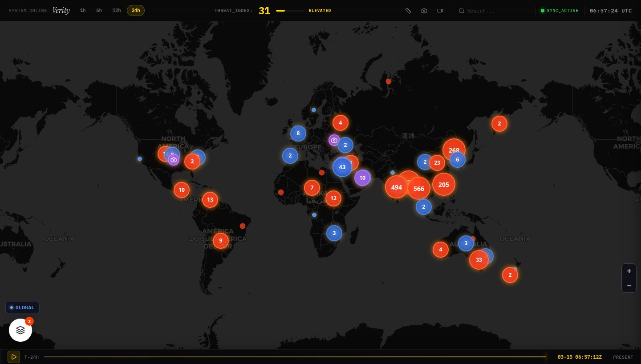Open the 566 event cluster

(x=419, y=189)
